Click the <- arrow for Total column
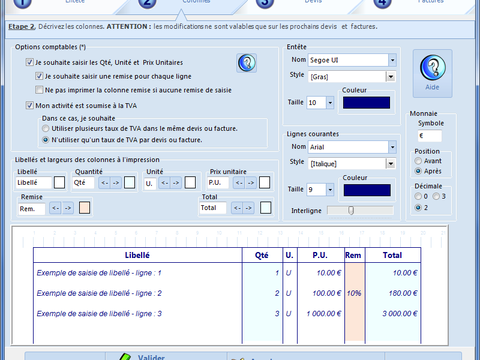 (x=237, y=208)
